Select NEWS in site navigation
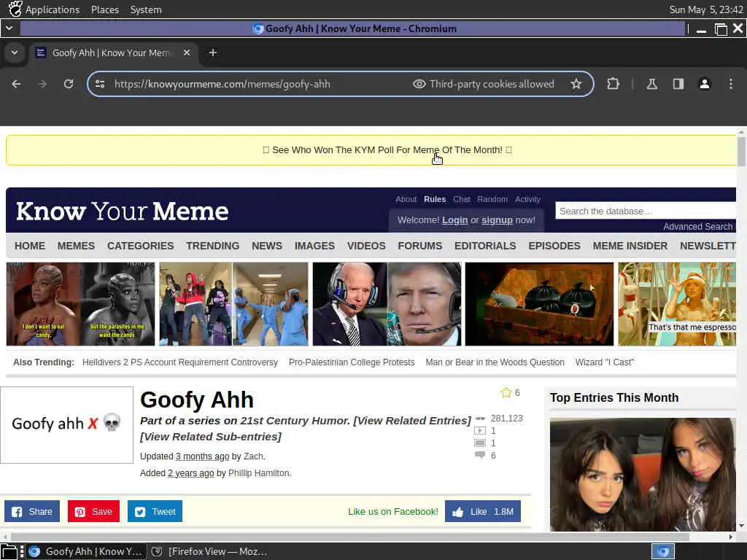747x560 pixels. tap(267, 246)
